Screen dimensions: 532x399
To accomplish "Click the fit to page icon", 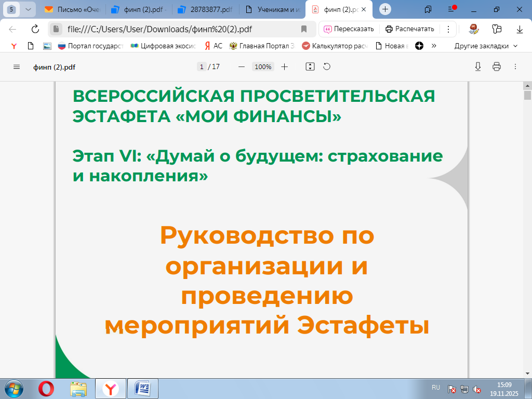I will click(310, 66).
